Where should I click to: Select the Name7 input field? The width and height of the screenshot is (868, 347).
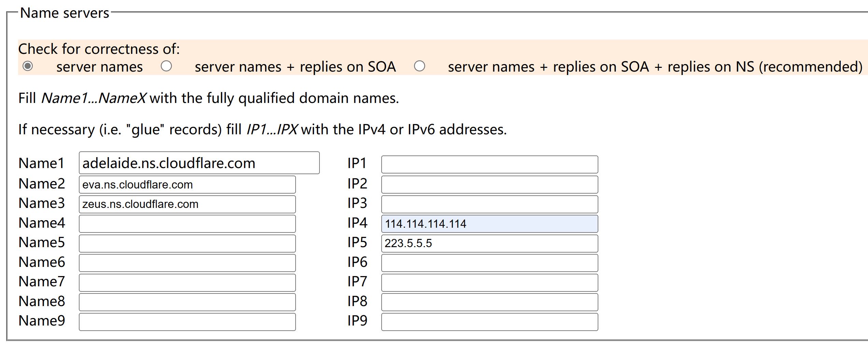[187, 282]
